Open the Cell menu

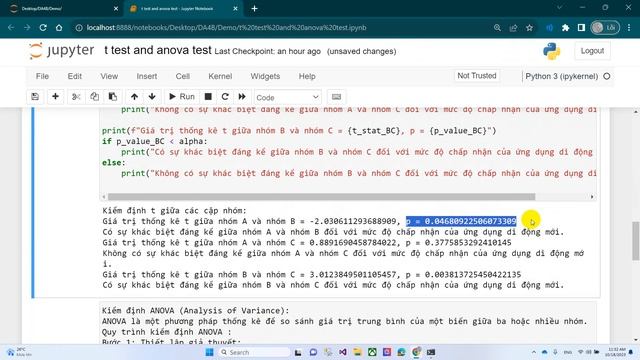tap(182, 76)
